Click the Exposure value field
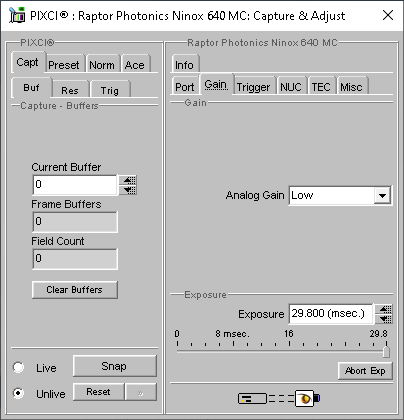The width and height of the screenshot is (404, 420). point(331,314)
